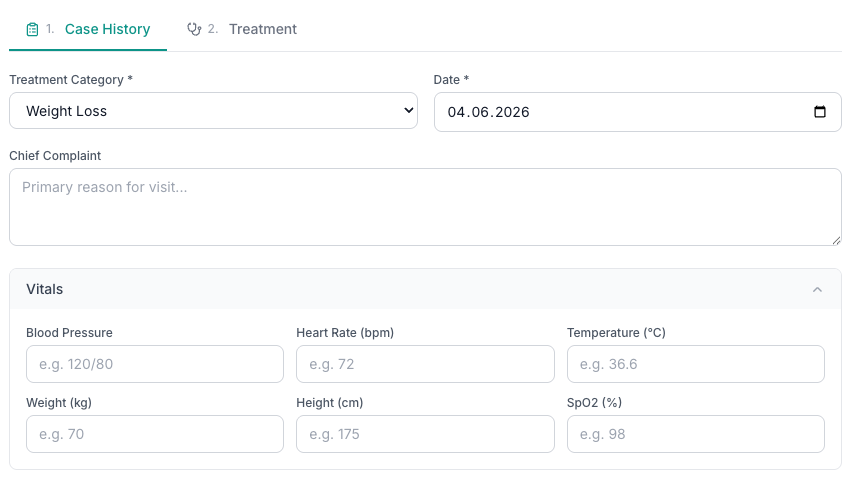Select the day 04 in the Date field
855x483 pixels.
pyautogui.click(x=456, y=112)
